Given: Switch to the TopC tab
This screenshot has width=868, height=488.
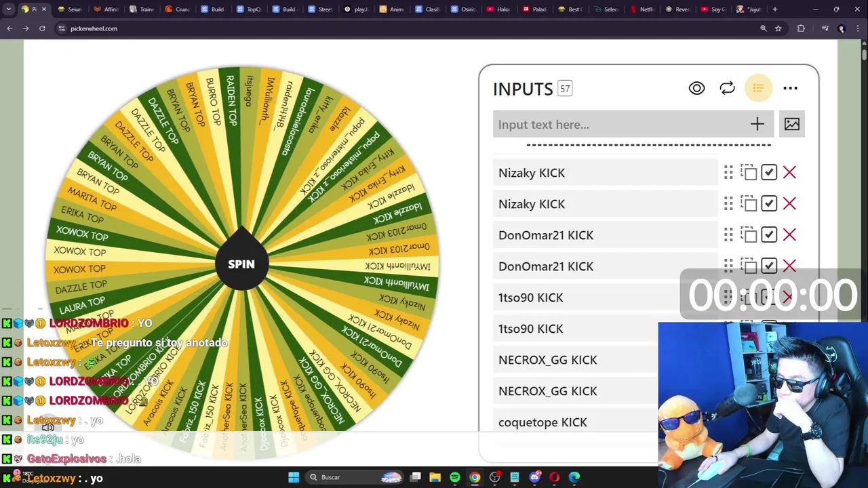Looking at the screenshot, I should point(249,9).
